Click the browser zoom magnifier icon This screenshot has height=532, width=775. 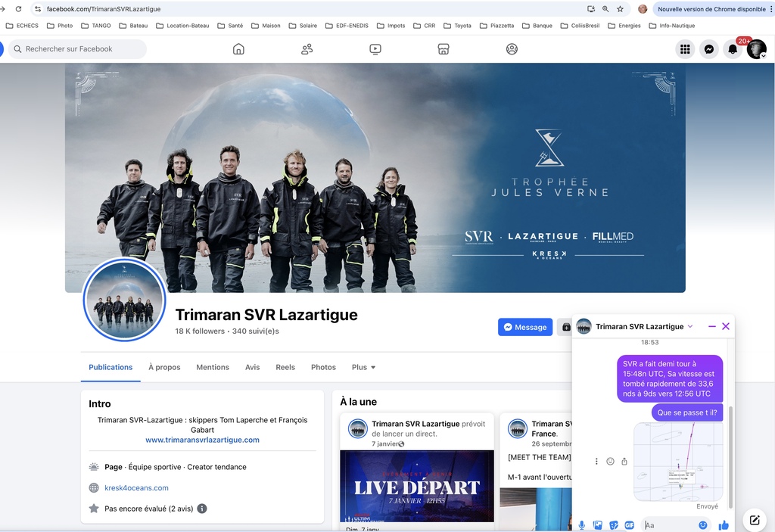pyautogui.click(x=605, y=9)
